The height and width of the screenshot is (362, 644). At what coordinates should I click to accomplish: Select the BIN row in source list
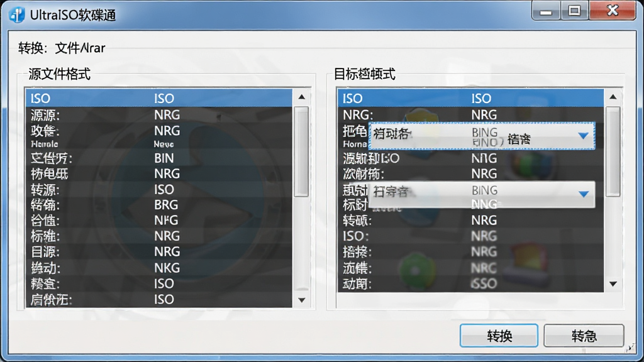(159, 158)
